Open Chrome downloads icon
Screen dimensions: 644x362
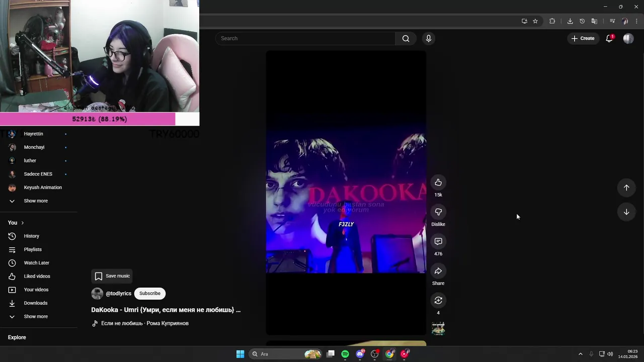pos(570,21)
